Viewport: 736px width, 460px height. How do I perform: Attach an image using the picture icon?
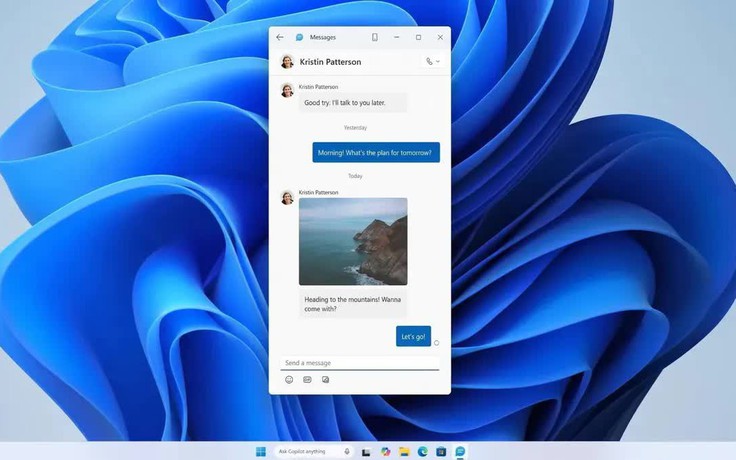click(x=325, y=380)
